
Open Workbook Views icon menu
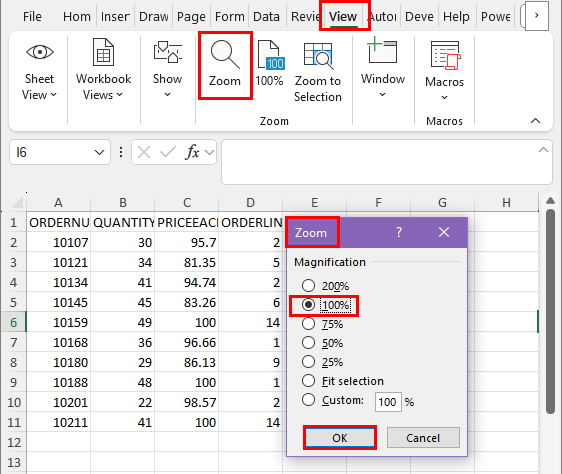point(103,52)
